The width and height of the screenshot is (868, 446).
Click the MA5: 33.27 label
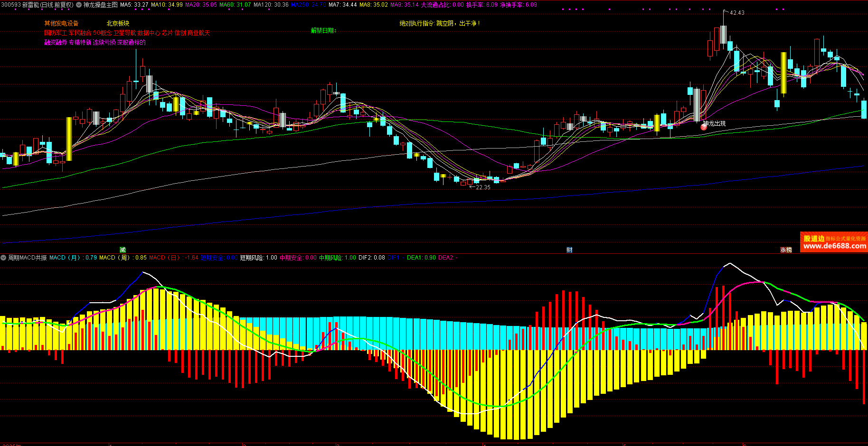(134, 5)
